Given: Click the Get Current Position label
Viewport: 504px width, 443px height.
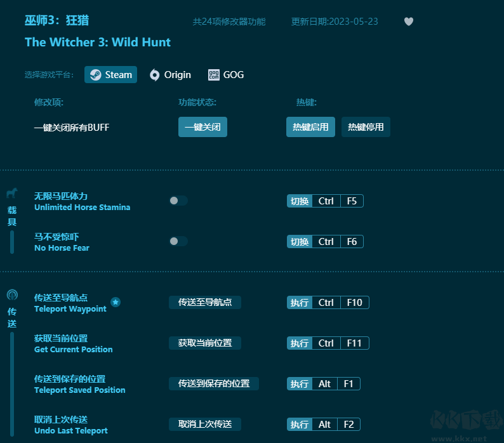Looking at the screenshot, I should (x=74, y=350).
